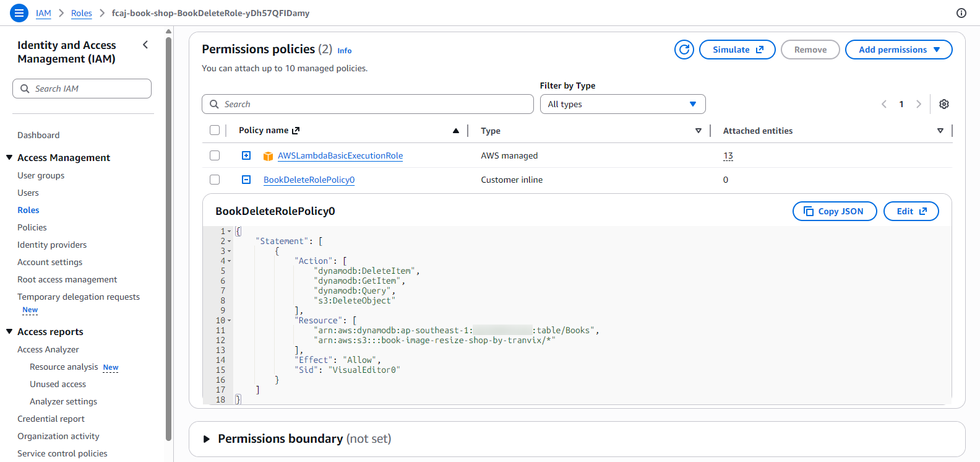Open Identity providers in sidebar
The height and width of the screenshot is (462, 980).
52,245
